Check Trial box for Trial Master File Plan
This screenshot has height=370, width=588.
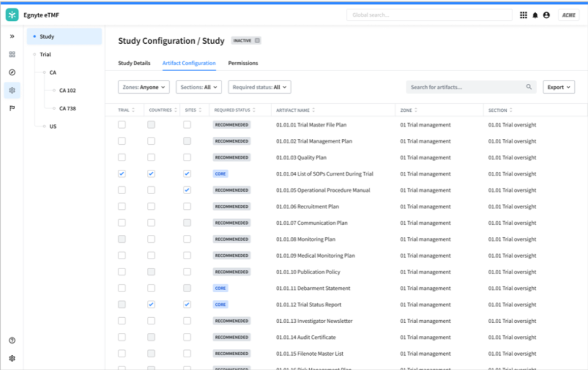122,125
